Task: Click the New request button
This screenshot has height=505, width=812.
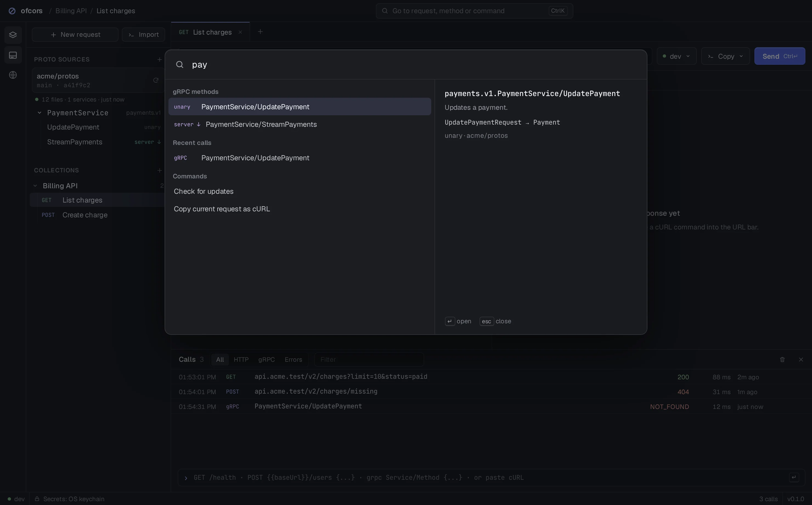Action: pyautogui.click(x=75, y=35)
